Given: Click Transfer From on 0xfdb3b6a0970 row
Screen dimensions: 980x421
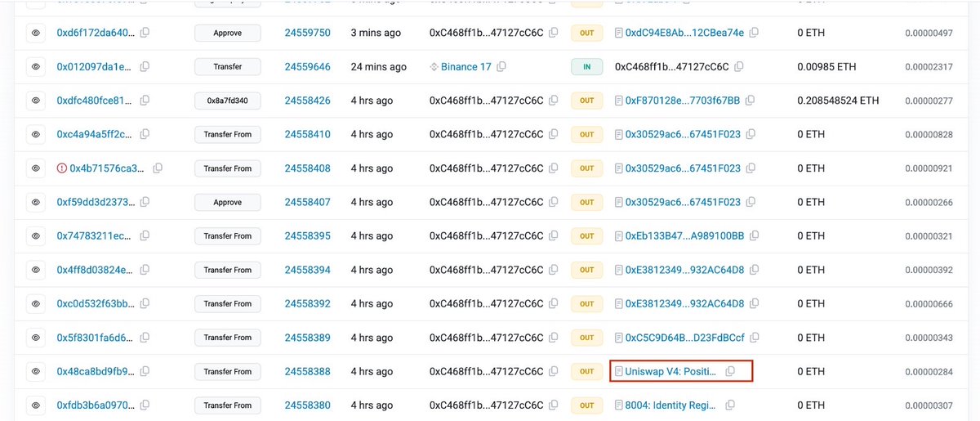Looking at the screenshot, I should pyautogui.click(x=228, y=405).
